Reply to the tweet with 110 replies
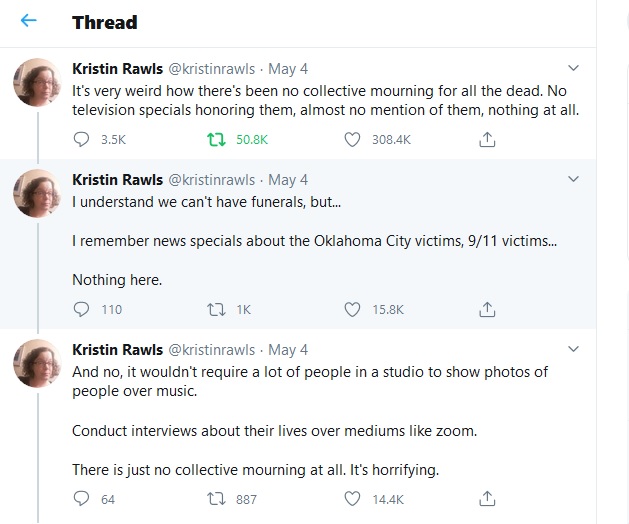629x524 pixels. 82,309
